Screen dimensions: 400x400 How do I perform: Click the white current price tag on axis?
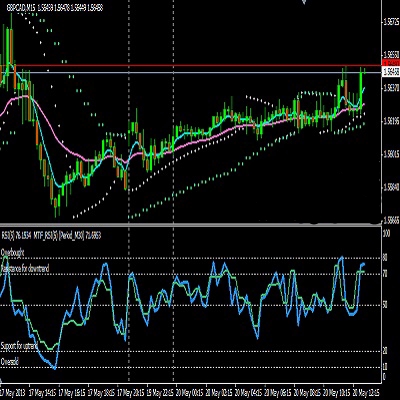point(391,71)
